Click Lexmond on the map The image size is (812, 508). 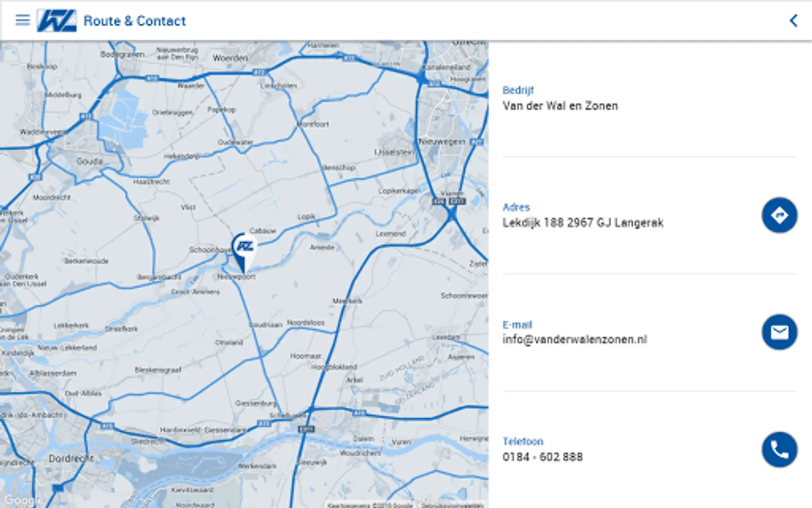(391, 233)
